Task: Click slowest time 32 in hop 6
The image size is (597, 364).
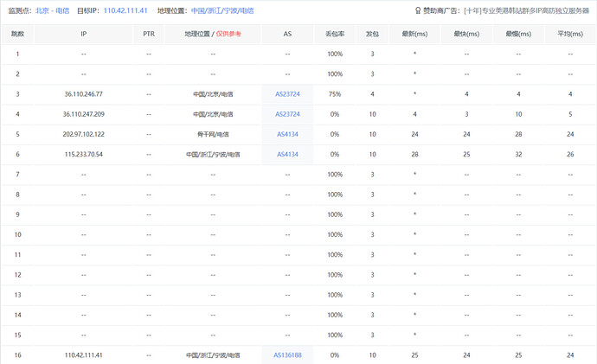Action: tap(518, 155)
